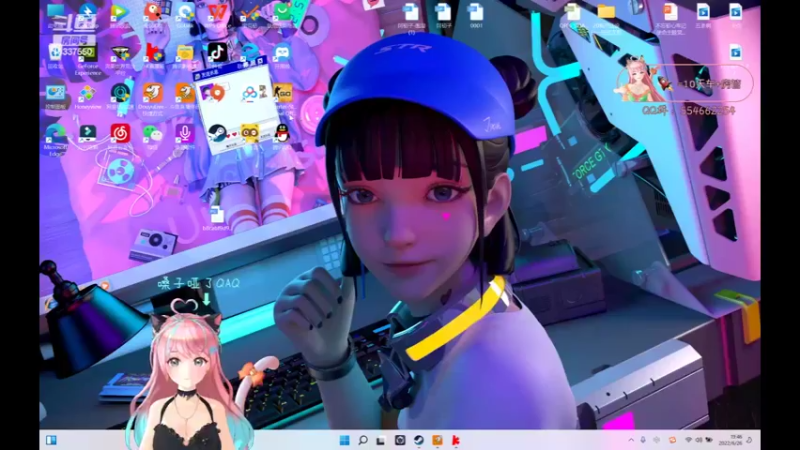
Task: Open taskbar Search
Action: point(363,440)
